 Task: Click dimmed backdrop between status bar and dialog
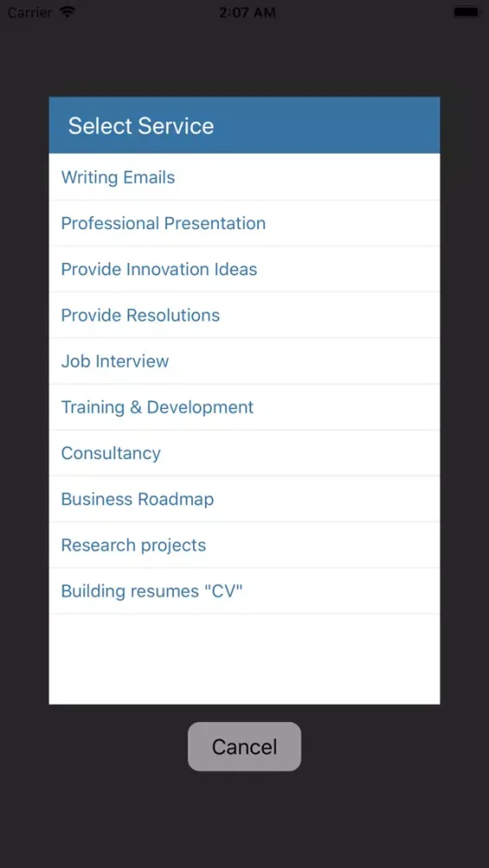[x=244, y=60]
